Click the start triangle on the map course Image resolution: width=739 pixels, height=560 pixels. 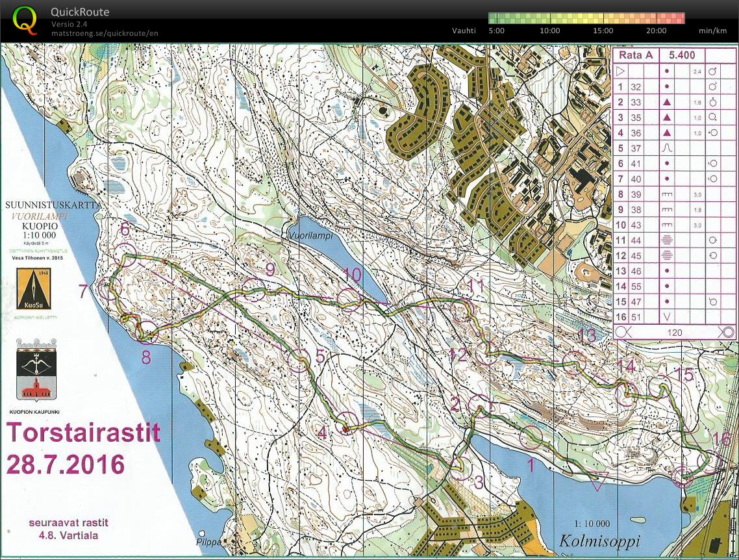point(599,482)
